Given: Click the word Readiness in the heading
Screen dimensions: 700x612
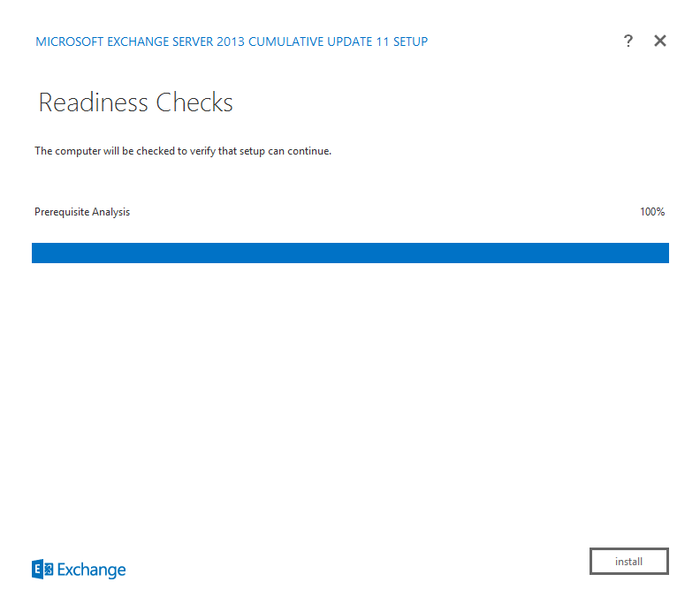Looking at the screenshot, I should point(94,103).
